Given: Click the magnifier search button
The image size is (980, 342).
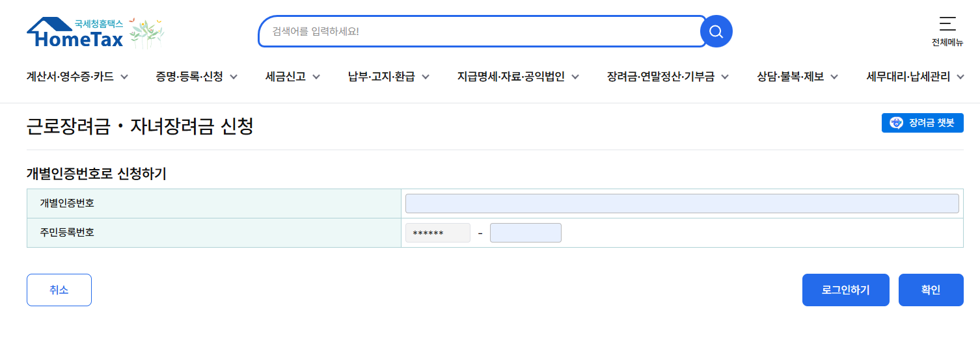Looking at the screenshot, I should 716,31.
